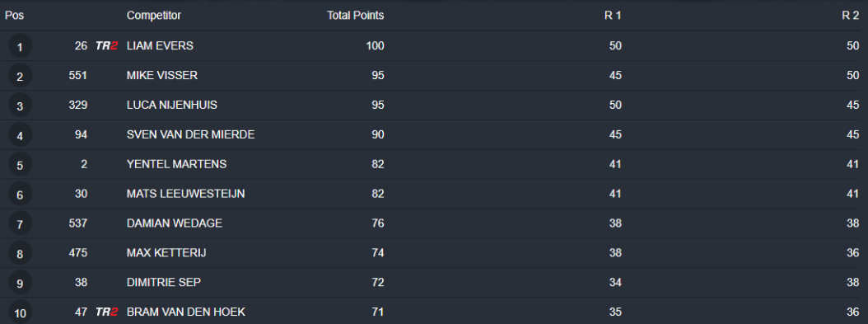Click the position 5 circle badge
The height and width of the screenshot is (324, 868).
click(x=20, y=165)
